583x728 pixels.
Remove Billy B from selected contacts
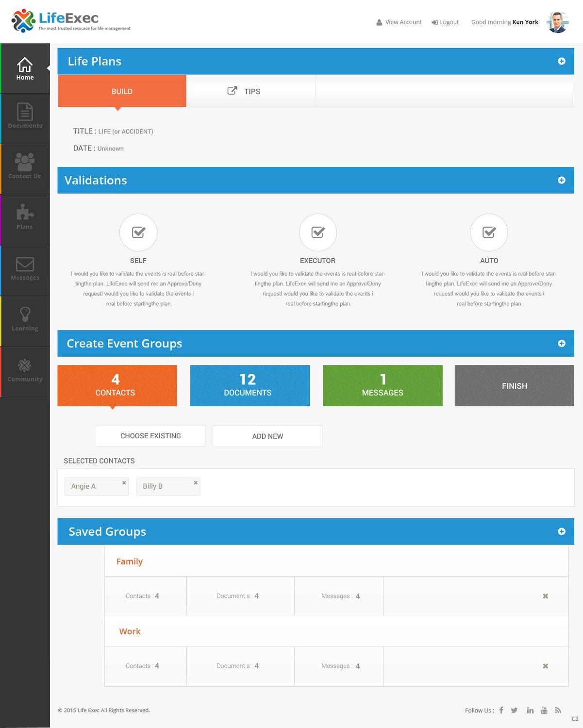pyautogui.click(x=196, y=482)
